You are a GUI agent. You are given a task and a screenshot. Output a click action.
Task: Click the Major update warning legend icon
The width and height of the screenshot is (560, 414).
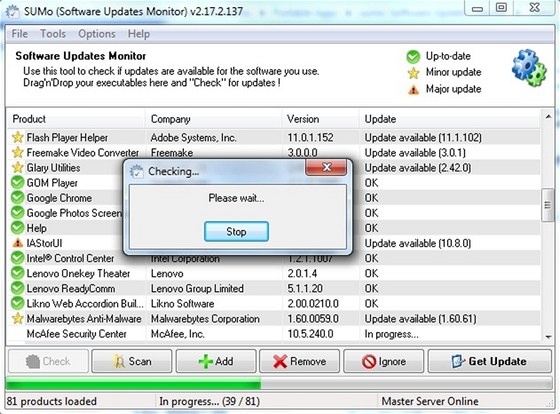(x=413, y=89)
